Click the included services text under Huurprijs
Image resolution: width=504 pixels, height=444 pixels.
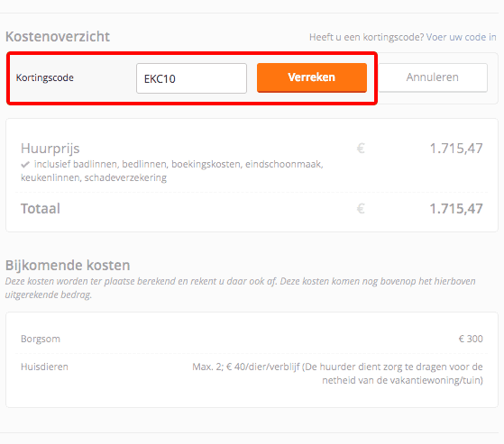point(172,171)
